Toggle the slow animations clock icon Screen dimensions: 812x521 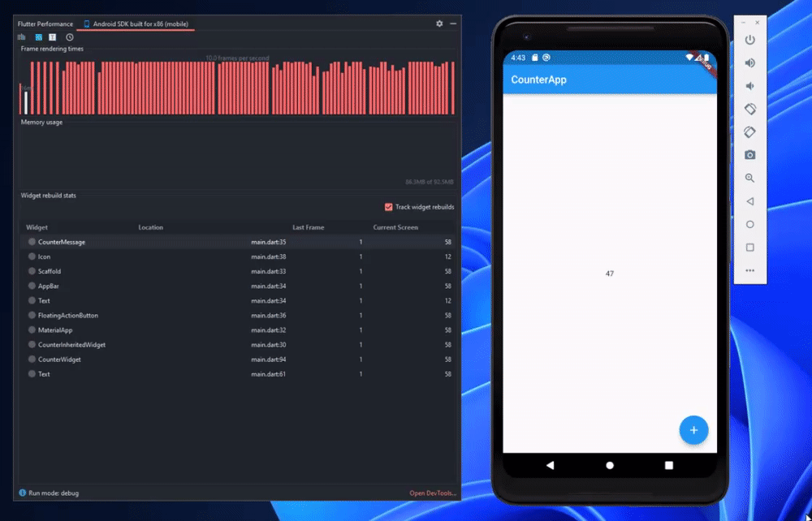pyautogui.click(x=69, y=37)
